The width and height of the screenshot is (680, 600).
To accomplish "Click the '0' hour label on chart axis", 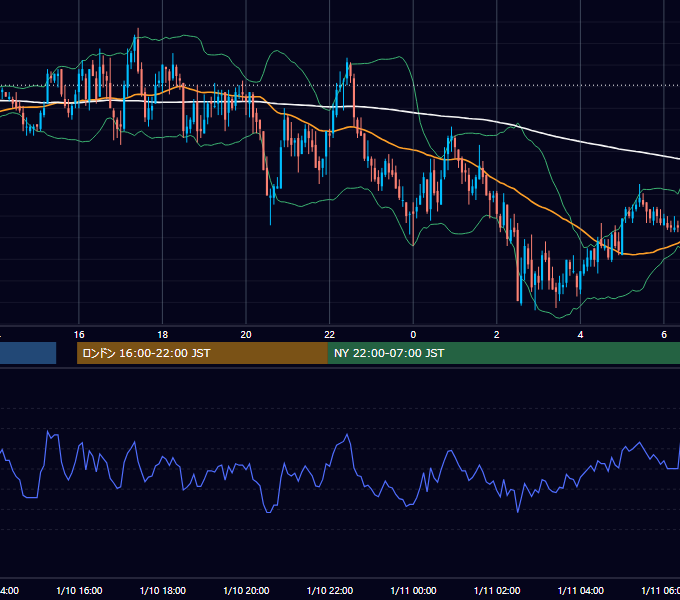I will coord(413,335).
